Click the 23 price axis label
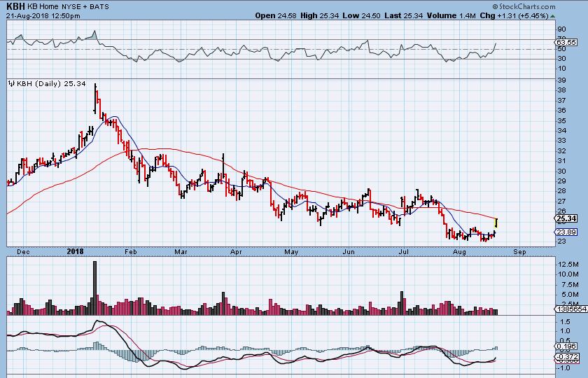 pos(561,241)
